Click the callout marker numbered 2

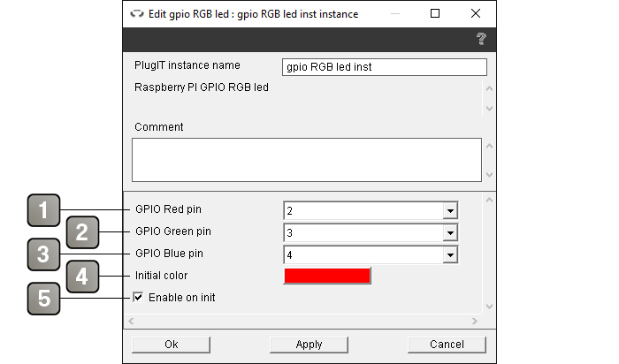pyautogui.click(x=82, y=232)
